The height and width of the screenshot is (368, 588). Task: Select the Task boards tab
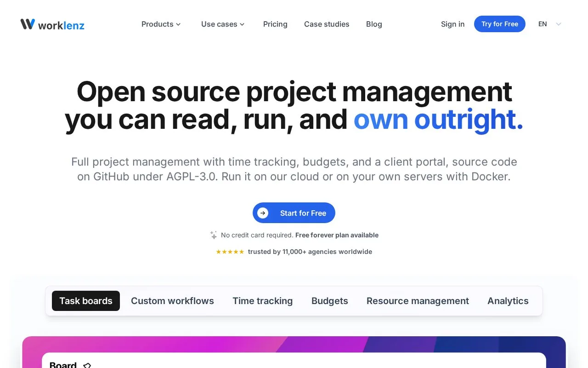click(86, 301)
